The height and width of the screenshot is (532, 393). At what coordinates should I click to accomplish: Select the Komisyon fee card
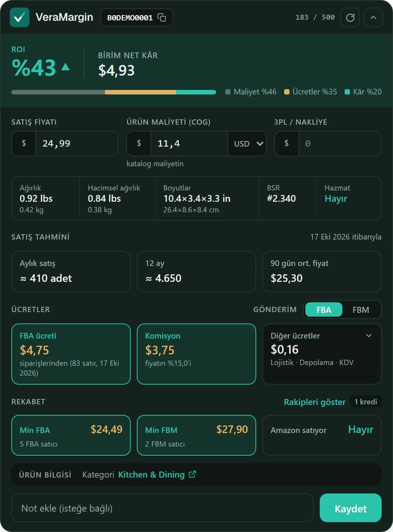(196, 354)
